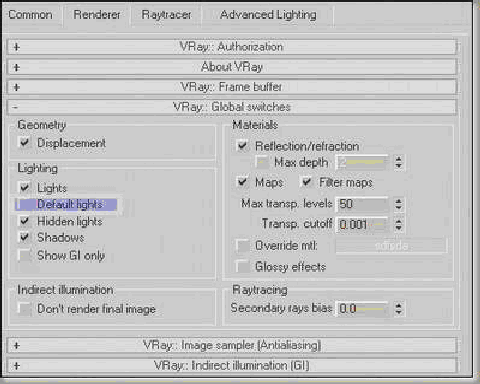Screen dimensions: 480x384
Task: Click the Max depth spinner arrows
Action: (398, 162)
